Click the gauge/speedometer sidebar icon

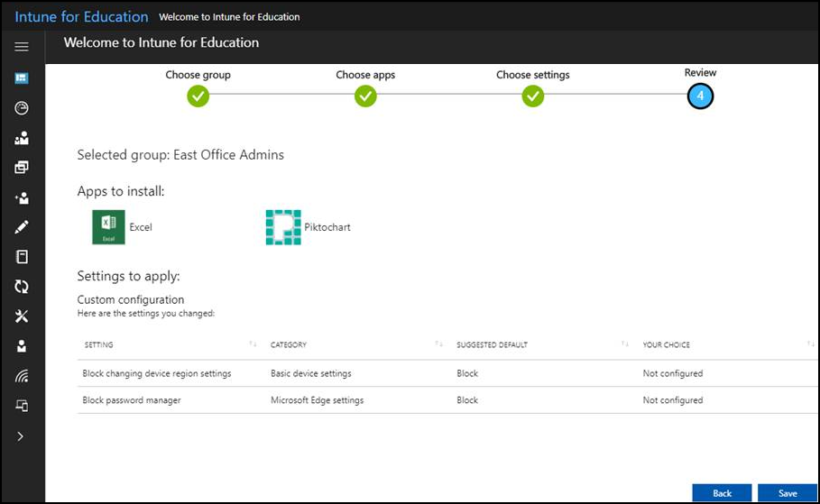(22, 107)
